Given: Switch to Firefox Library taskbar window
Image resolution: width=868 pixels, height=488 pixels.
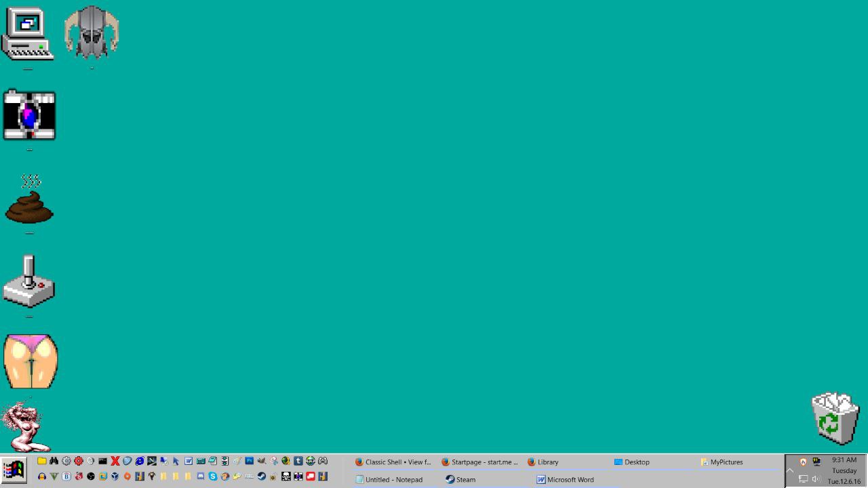Looking at the screenshot, I should click(566, 462).
